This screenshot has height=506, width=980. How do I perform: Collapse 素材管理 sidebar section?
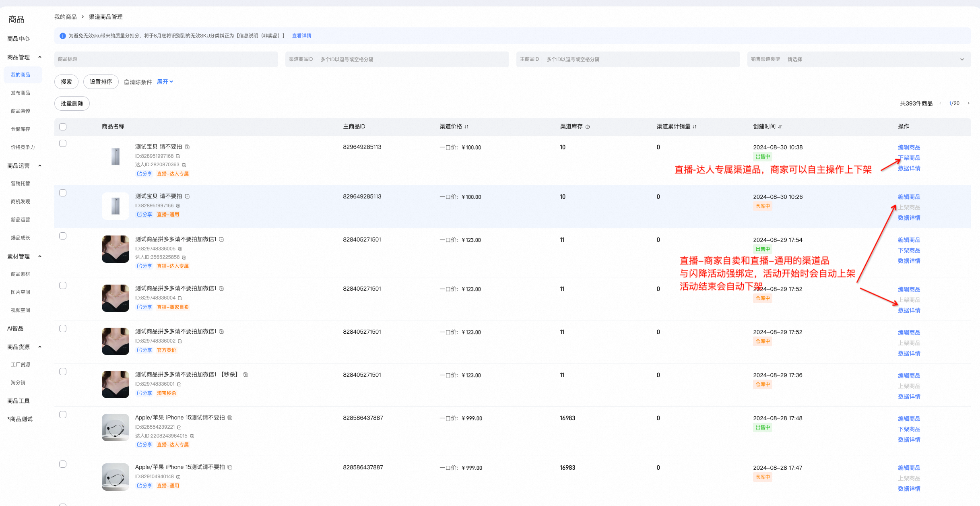click(40, 256)
